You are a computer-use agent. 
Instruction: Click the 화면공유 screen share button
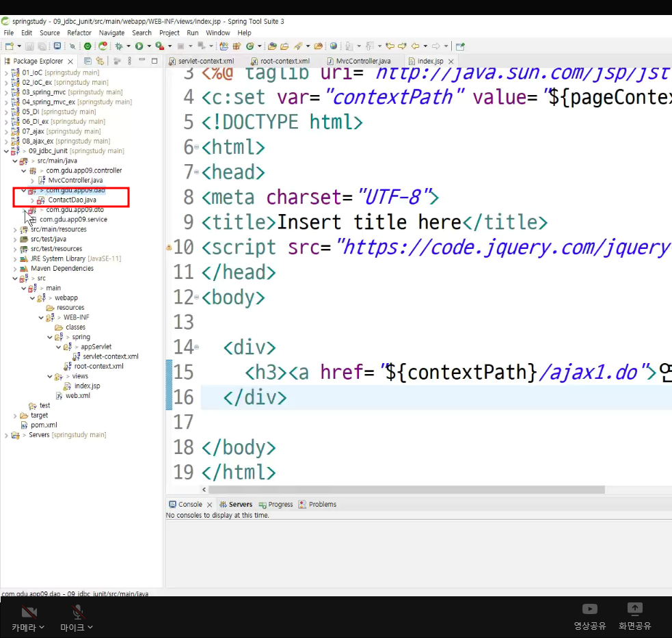pos(634,617)
